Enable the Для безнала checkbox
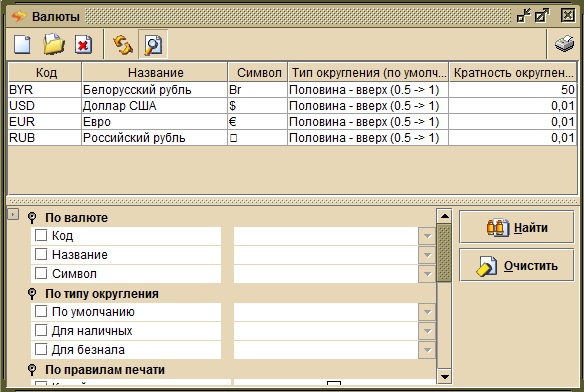Screen dimensions: 584x392 (x=41, y=349)
